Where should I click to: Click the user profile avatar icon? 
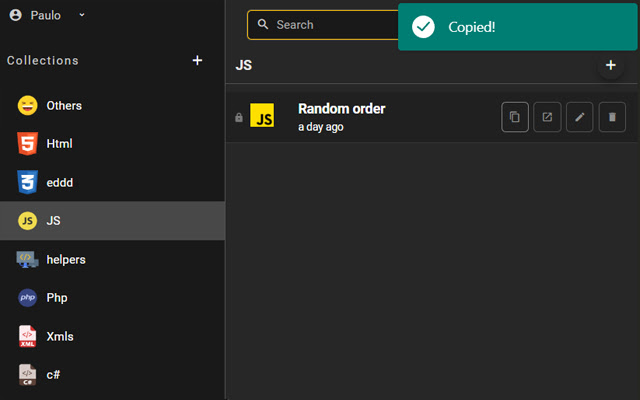click(x=15, y=15)
